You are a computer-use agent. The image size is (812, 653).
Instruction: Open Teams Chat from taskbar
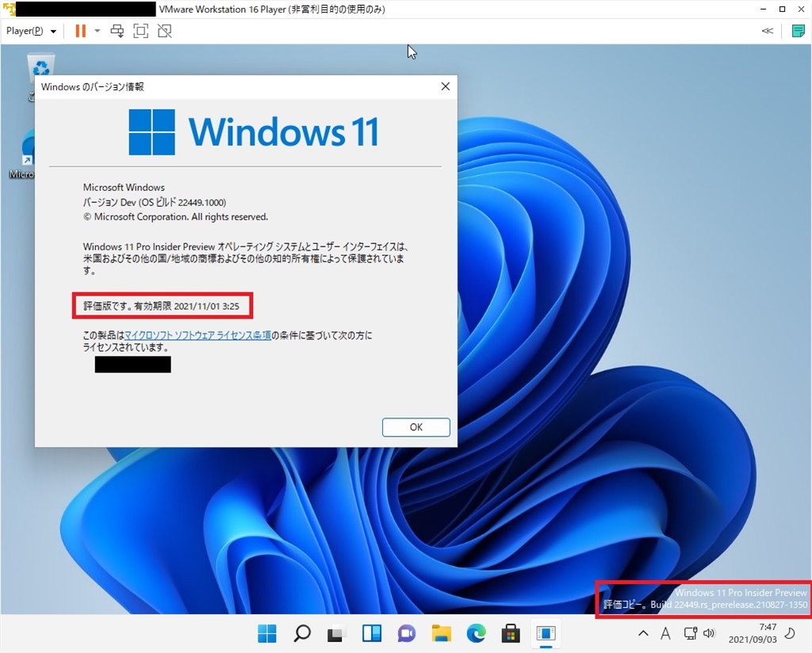click(407, 633)
